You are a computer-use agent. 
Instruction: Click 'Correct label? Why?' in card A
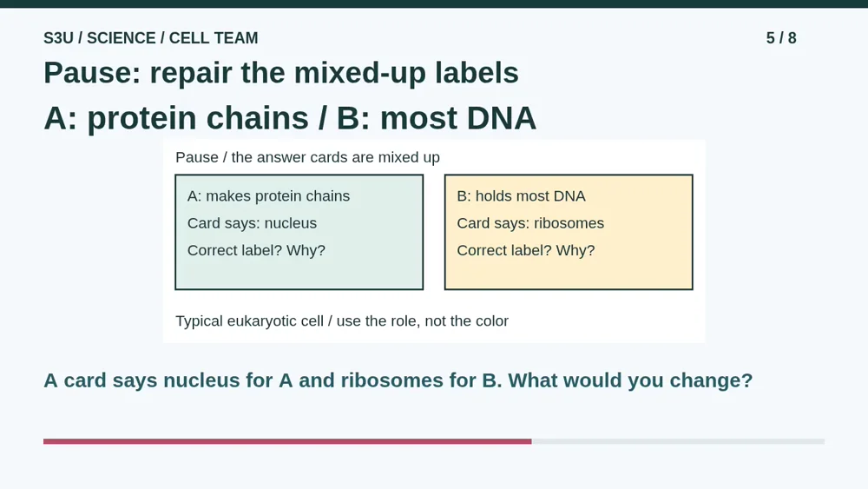pyautogui.click(x=256, y=250)
